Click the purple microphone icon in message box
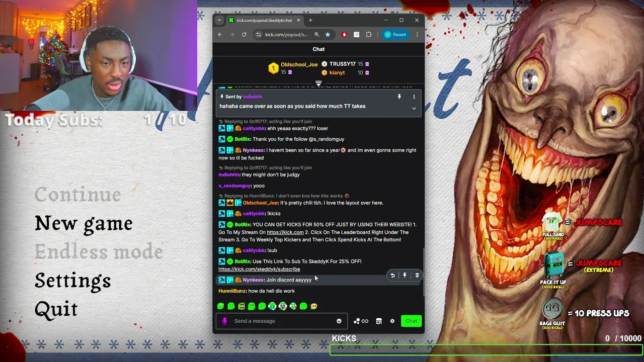 (224, 321)
